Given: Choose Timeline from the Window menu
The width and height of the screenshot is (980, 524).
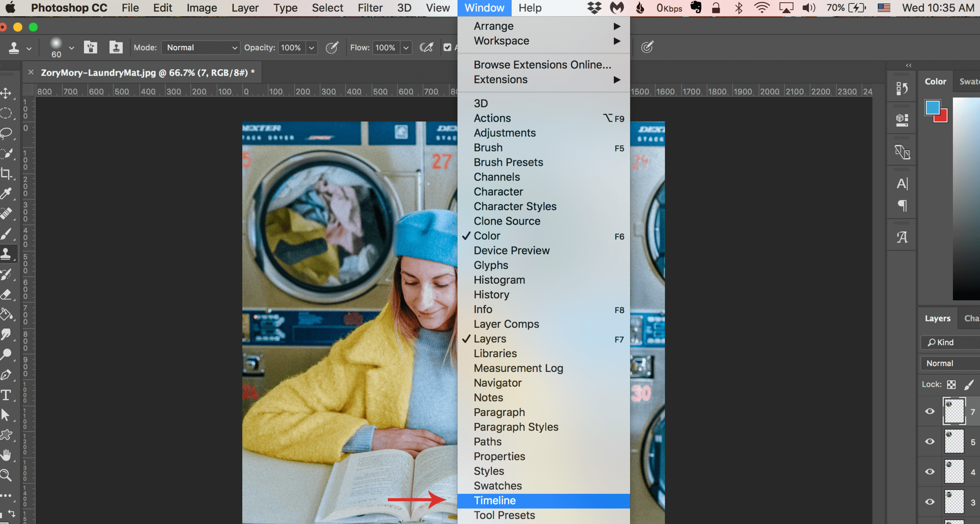Looking at the screenshot, I should 544,500.
